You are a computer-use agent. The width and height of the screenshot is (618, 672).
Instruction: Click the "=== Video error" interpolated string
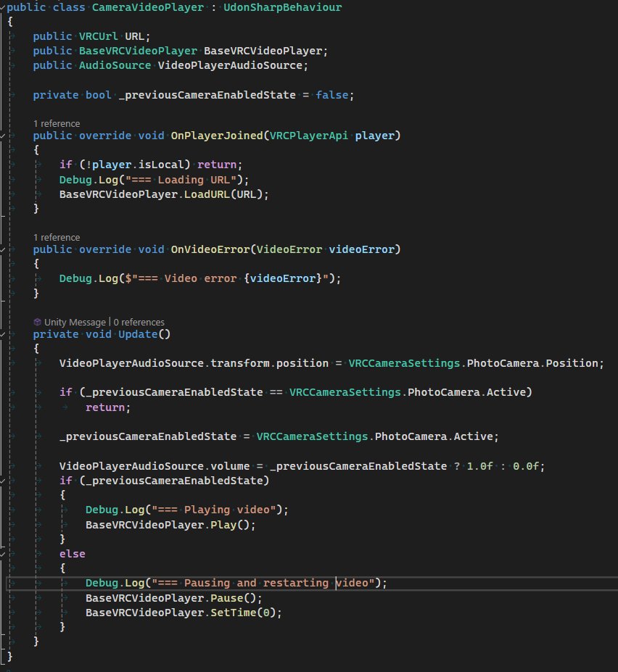tap(227, 278)
